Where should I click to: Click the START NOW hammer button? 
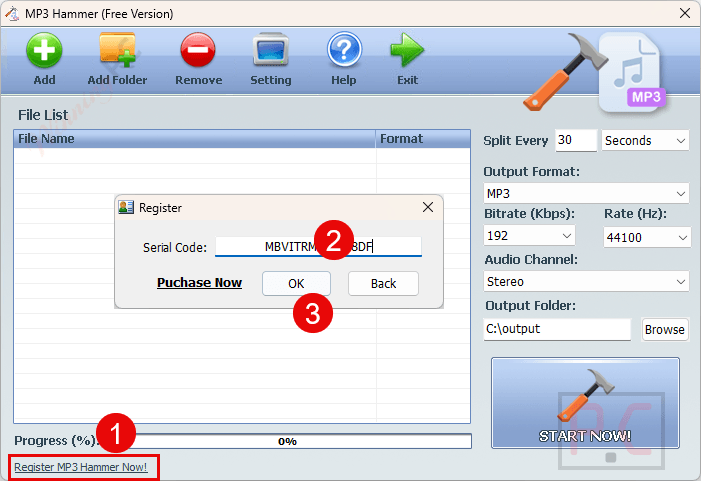tap(585, 403)
